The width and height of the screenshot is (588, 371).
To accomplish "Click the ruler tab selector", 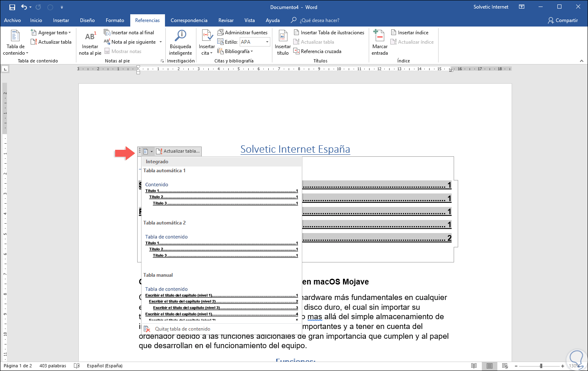I will pyautogui.click(x=5, y=69).
